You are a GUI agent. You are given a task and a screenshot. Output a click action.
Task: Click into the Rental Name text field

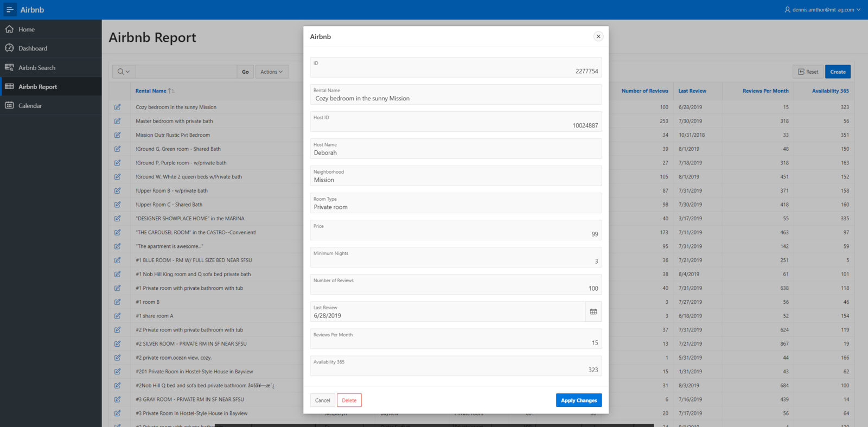[x=456, y=99]
